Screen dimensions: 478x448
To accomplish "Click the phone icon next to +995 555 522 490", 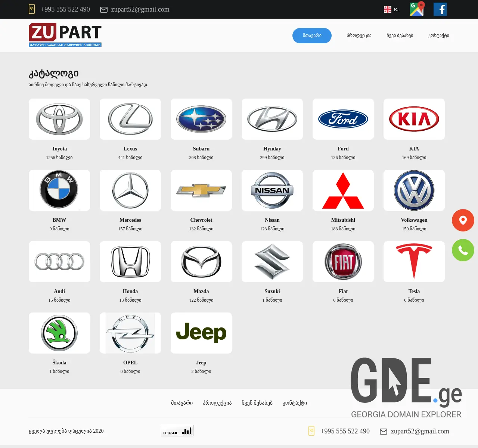I will pos(32,9).
